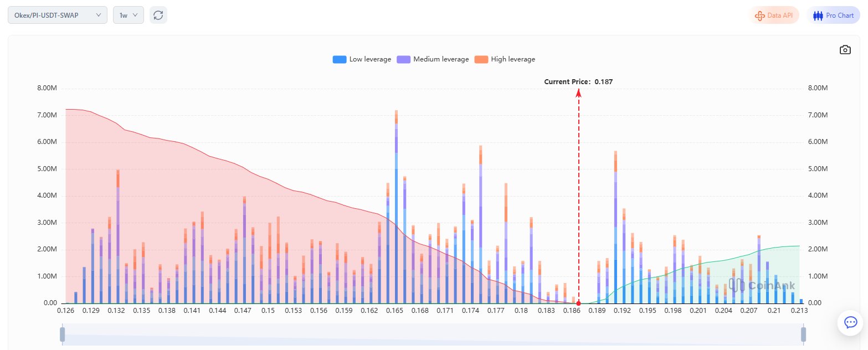Viewport: 868px width, 350px height.
Task: Click the blue Low leverage color swatch
Action: pyautogui.click(x=340, y=59)
